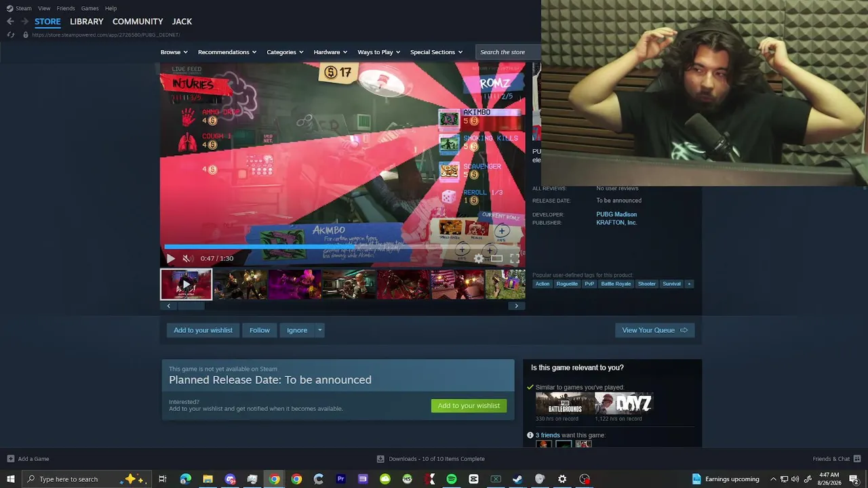Viewport: 868px width, 488px height.
Task: Open the View menu
Action: coord(44,8)
